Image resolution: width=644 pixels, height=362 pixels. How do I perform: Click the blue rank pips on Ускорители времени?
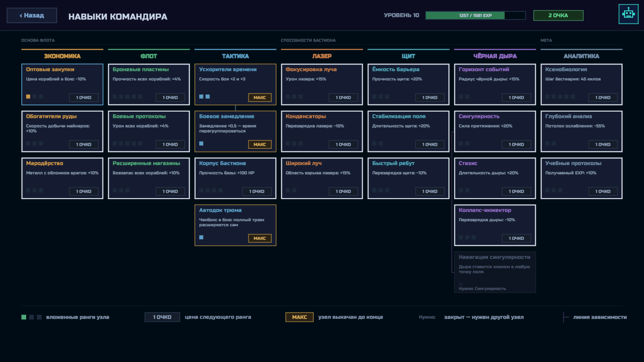point(204,97)
